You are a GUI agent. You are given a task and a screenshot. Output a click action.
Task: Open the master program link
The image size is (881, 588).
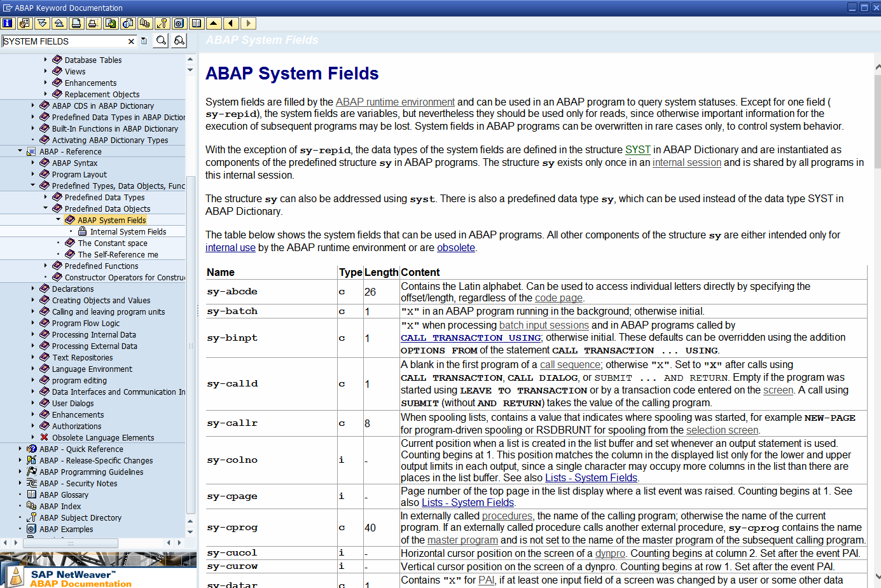tap(462, 540)
